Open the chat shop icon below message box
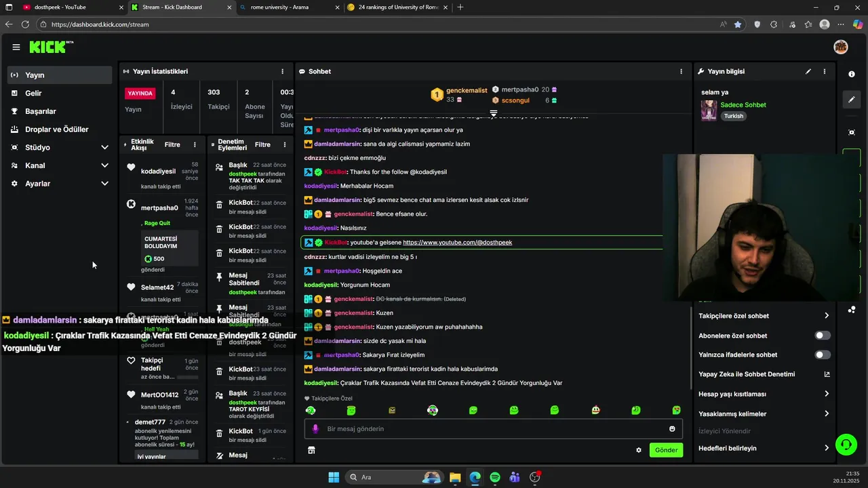Screen dimensions: 868x488 pyautogui.click(x=311, y=450)
